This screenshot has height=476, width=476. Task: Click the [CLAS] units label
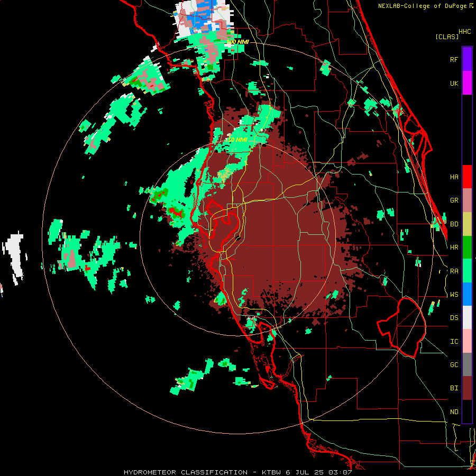pyautogui.click(x=447, y=36)
